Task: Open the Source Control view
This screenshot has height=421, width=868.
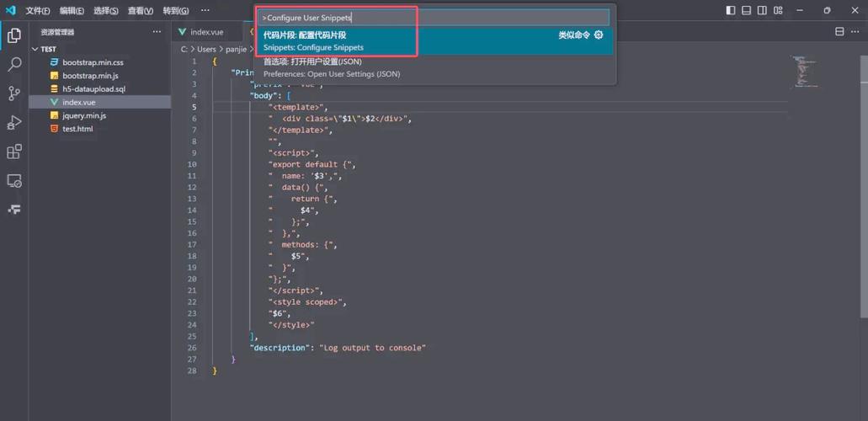Action: [x=14, y=93]
